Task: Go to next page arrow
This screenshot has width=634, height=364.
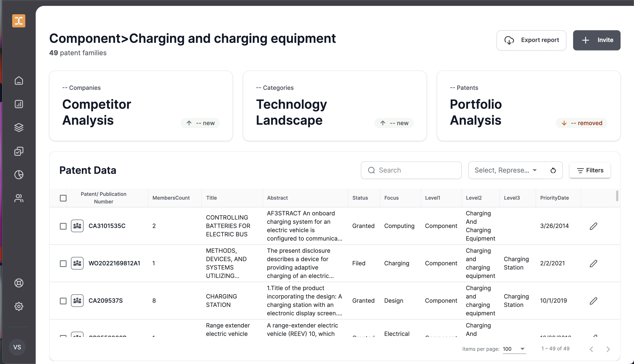Action: pos(608,349)
